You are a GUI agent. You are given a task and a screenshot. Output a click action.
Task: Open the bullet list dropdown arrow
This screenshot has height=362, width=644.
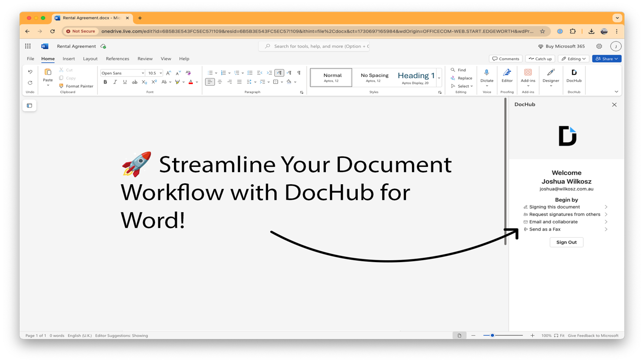(216, 73)
